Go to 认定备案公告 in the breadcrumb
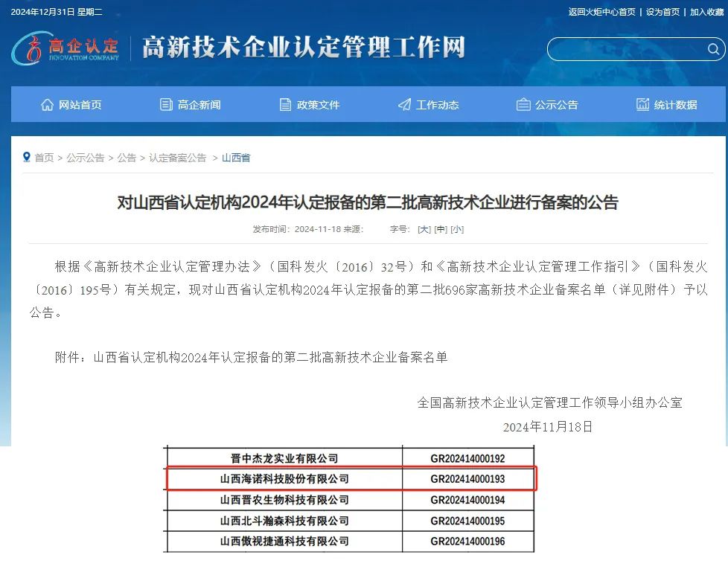 (x=177, y=158)
